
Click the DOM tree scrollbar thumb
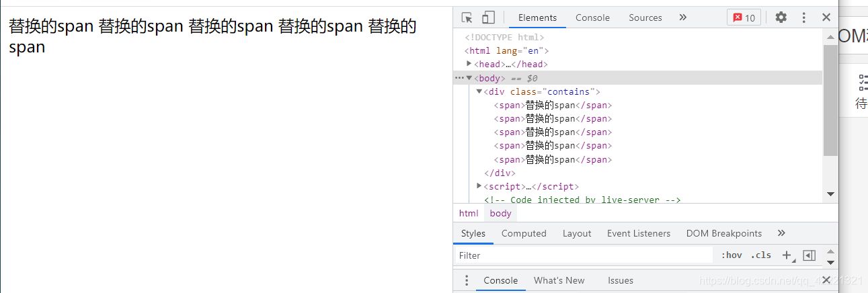pyautogui.click(x=830, y=101)
